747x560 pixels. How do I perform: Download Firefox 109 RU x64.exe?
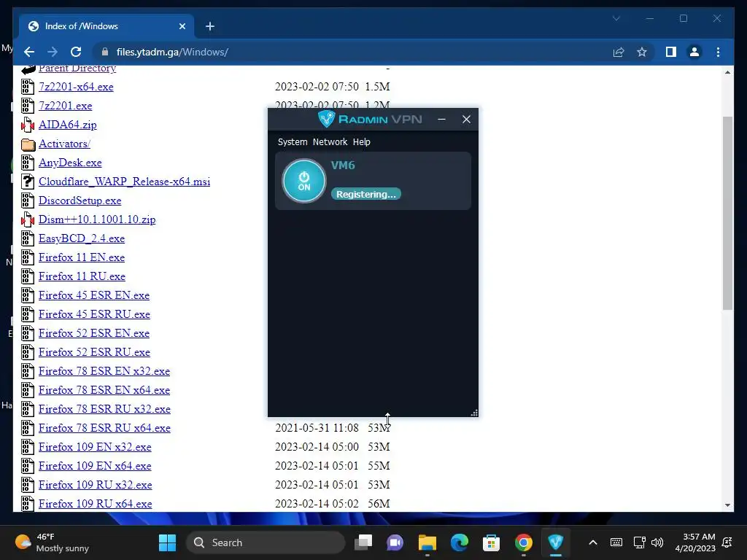pyautogui.click(x=96, y=504)
